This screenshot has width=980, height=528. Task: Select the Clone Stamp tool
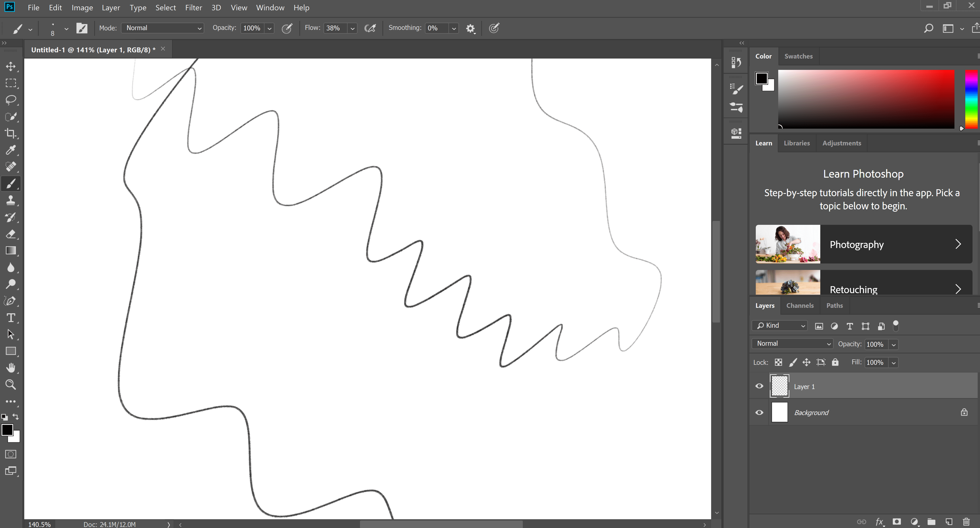(11, 200)
